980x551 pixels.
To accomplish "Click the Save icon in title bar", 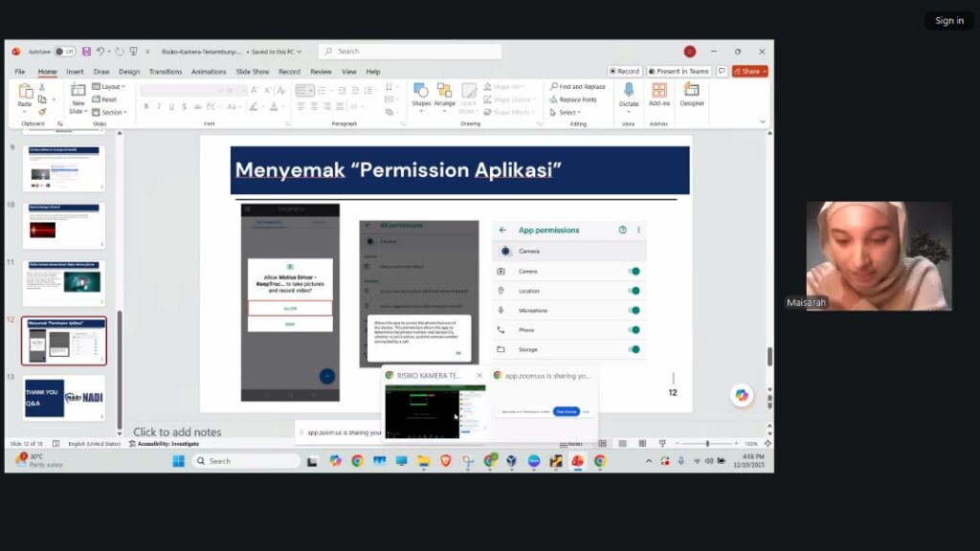I will point(86,52).
